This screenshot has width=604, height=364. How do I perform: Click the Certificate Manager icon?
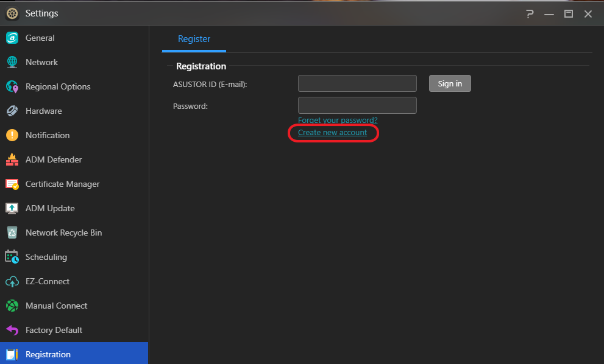click(x=12, y=184)
